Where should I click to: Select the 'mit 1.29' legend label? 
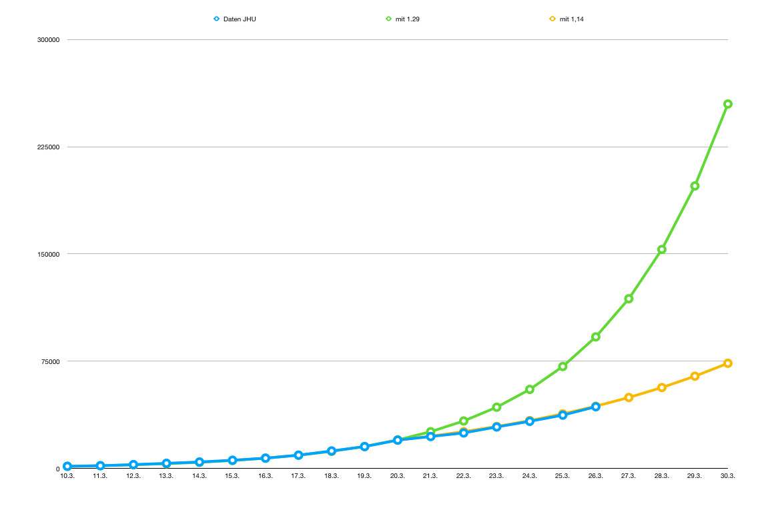coord(408,19)
